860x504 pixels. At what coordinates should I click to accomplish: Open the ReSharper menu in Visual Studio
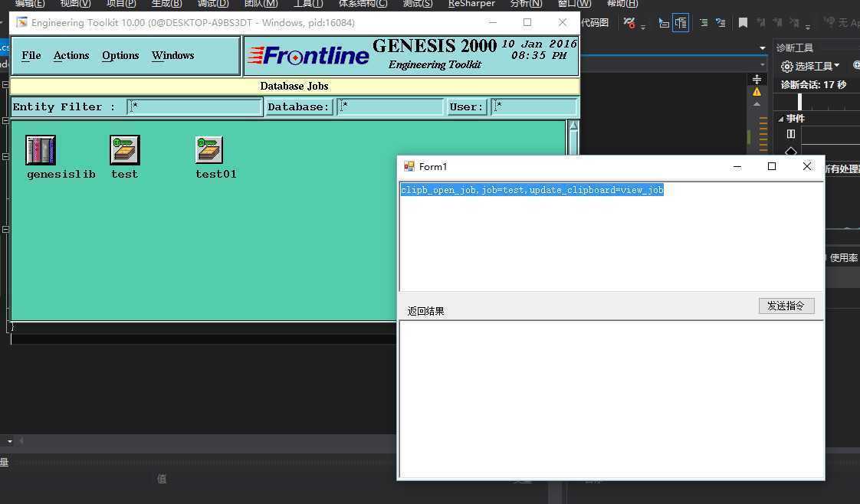pyautogui.click(x=471, y=3)
